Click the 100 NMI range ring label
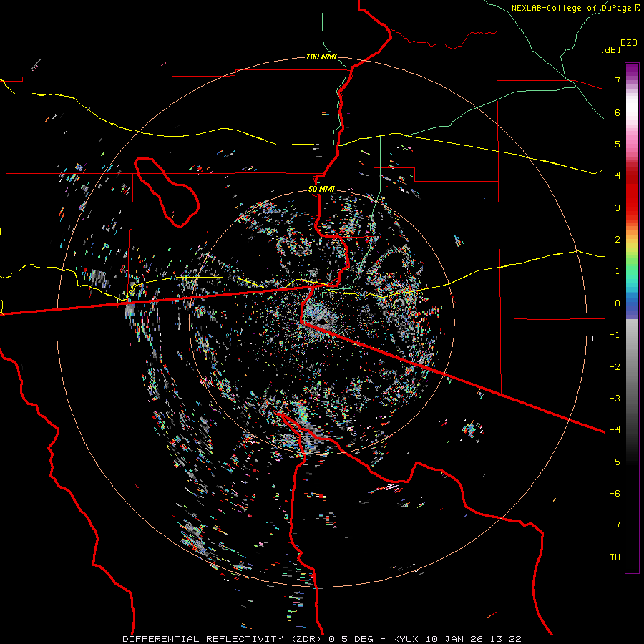 point(321,57)
